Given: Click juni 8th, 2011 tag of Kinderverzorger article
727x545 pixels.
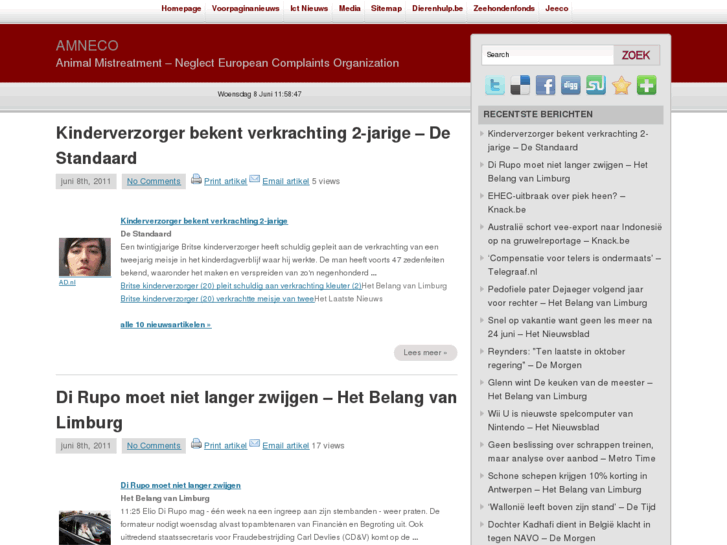Looking at the screenshot, I should tap(86, 181).
